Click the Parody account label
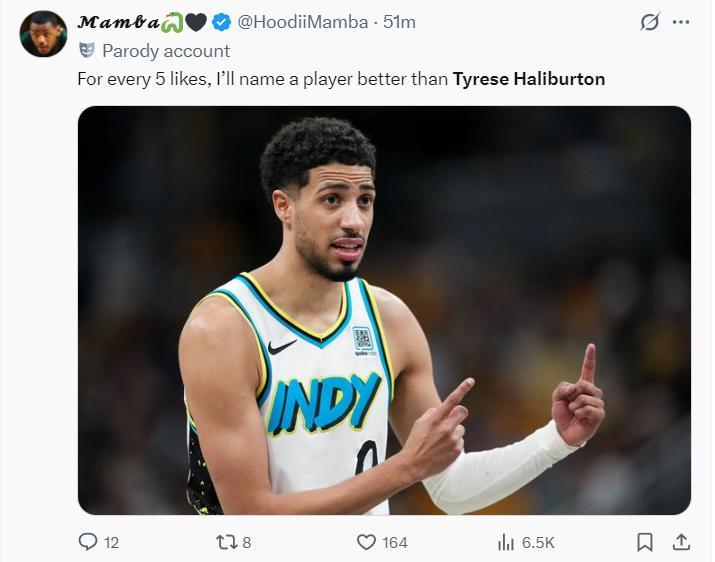Image resolution: width=715 pixels, height=562 pixels. tap(166, 50)
